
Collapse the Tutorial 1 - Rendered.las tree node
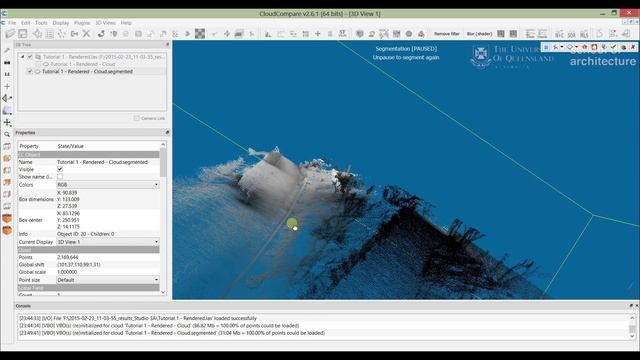click(22, 57)
